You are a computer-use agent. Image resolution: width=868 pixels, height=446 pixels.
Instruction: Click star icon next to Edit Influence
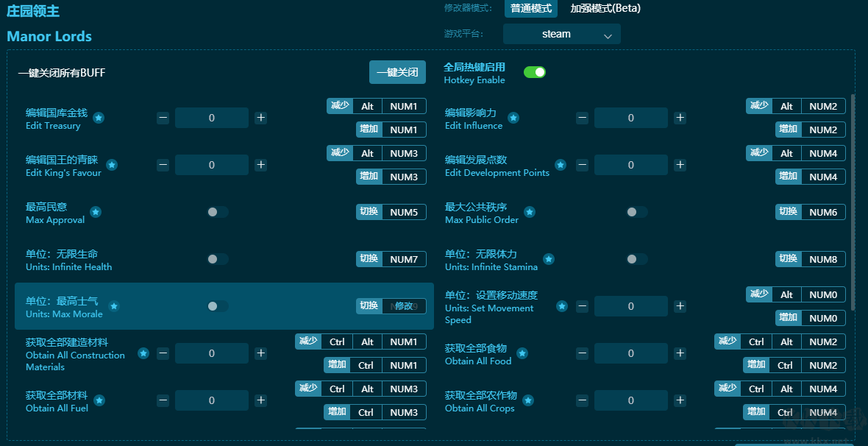(513, 118)
